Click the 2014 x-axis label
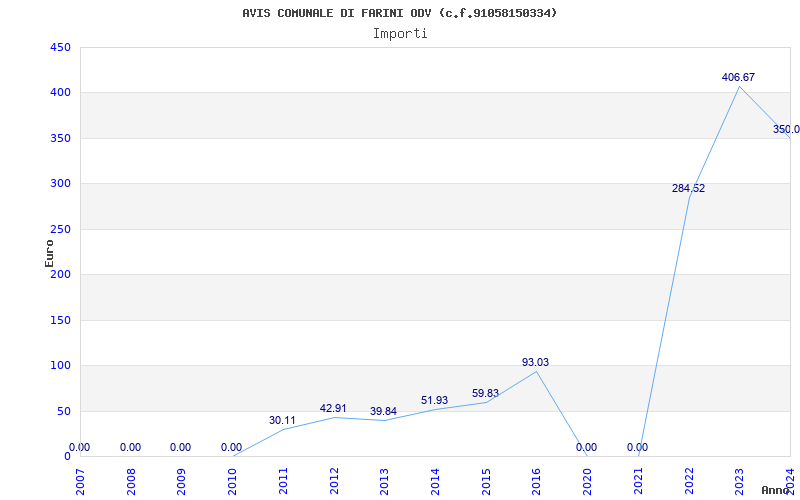 435,481
